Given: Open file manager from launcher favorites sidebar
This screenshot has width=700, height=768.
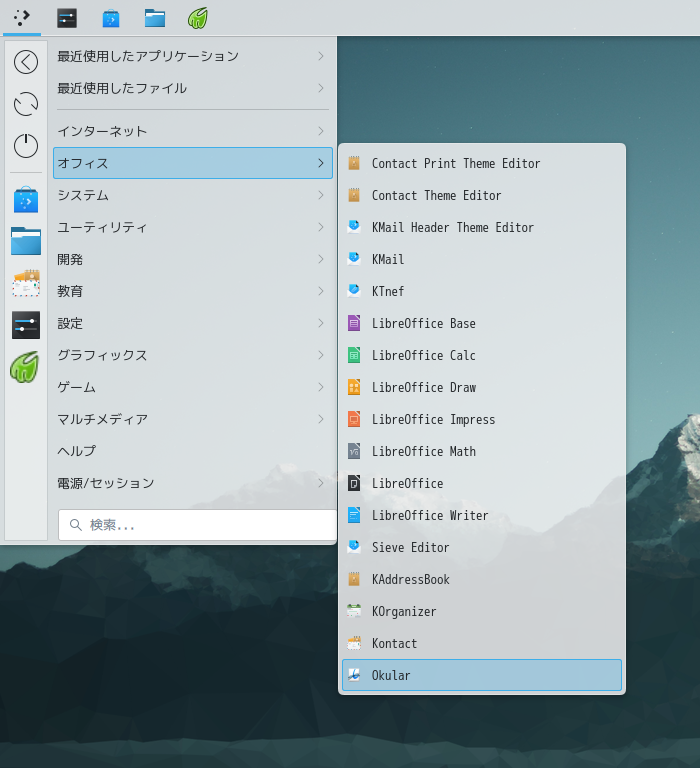Looking at the screenshot, I should point(26,240).
